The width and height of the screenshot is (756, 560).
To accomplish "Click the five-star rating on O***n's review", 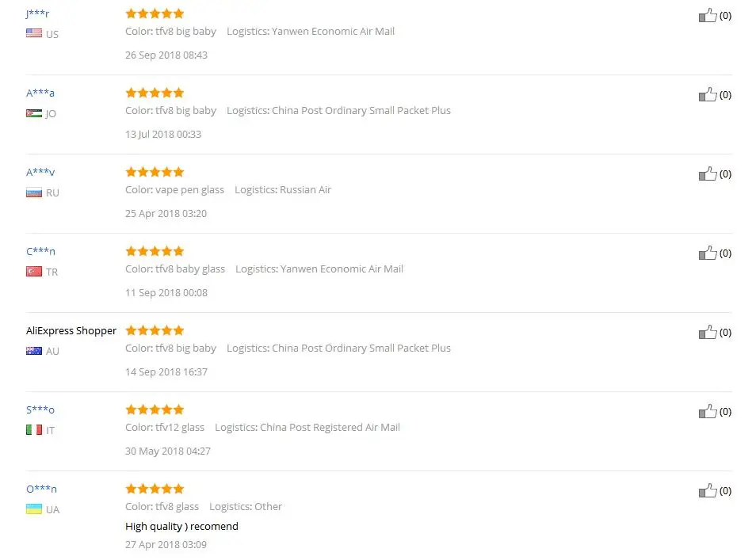I will point(155,489).
